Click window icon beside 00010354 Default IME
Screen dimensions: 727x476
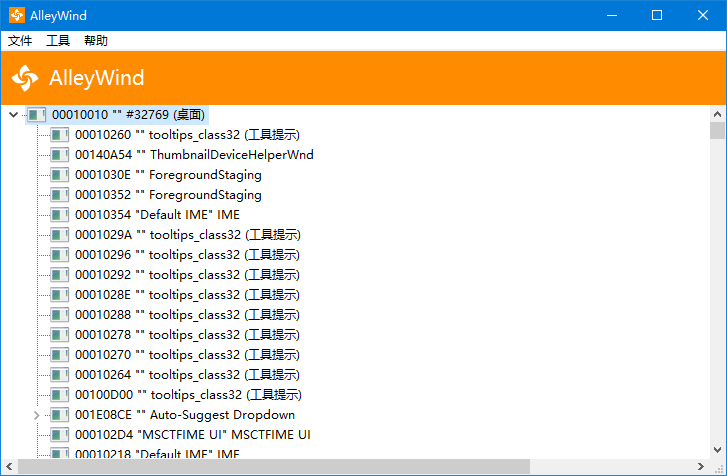point(60,215)
